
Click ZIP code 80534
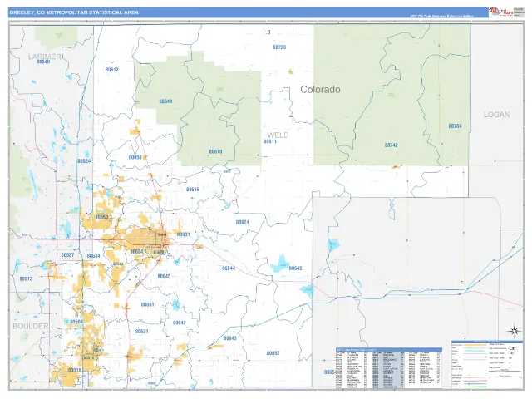point(93,255)
